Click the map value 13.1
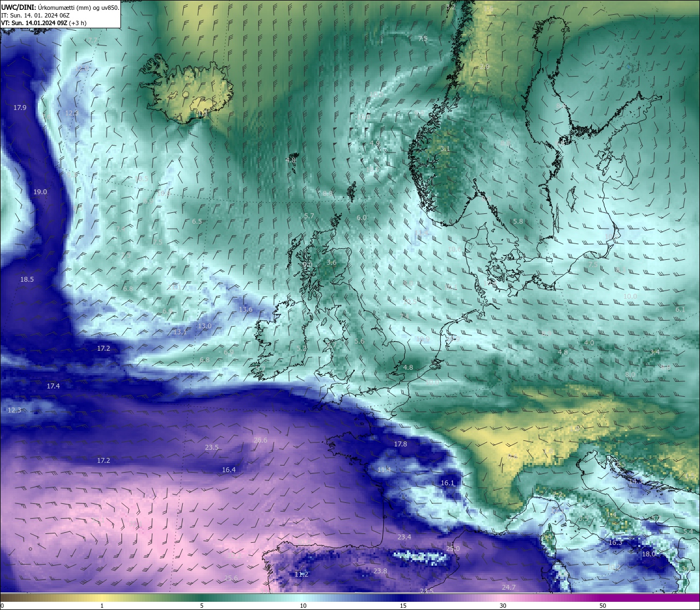This screenshot has width=700, height=610. [180, 332]
